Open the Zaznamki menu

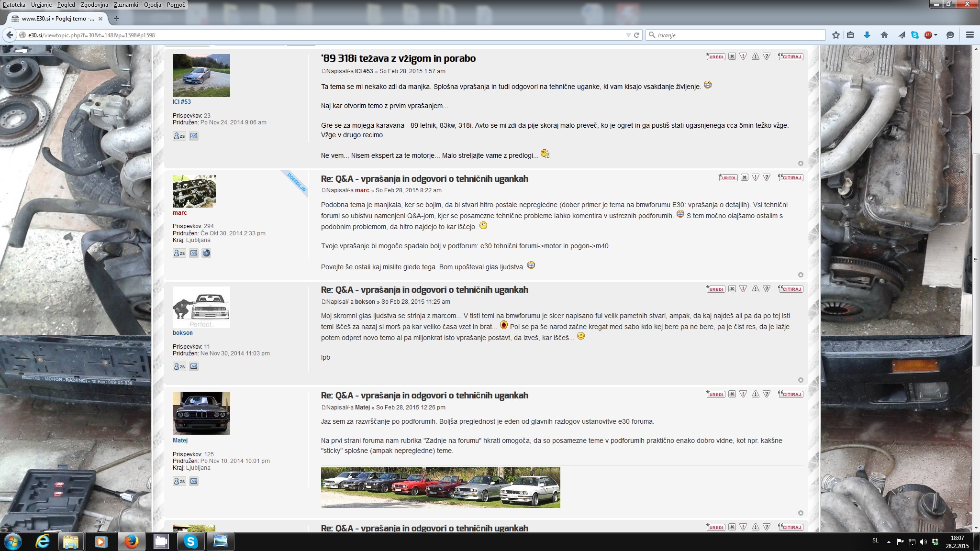pos(126,5)
